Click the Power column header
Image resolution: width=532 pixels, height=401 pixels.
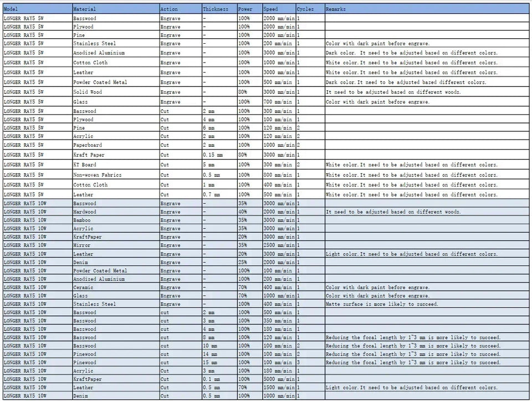pyautogui.click(x=250, y=9)
